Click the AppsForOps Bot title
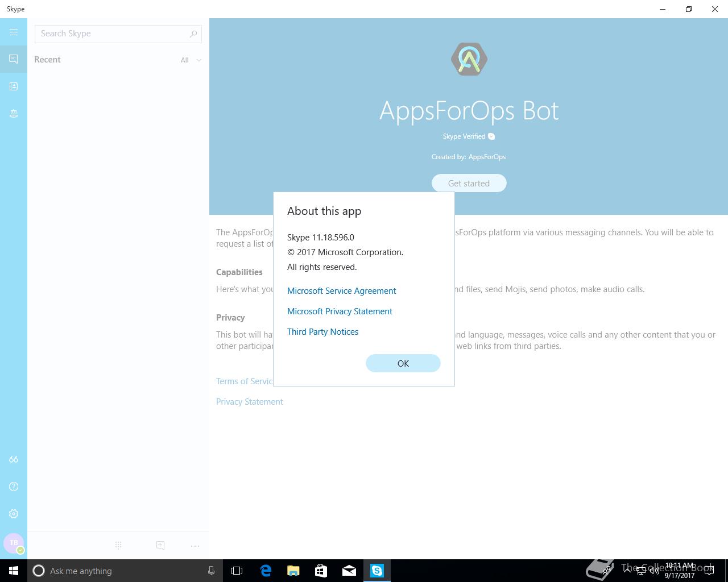Image resolution: width=728 pixels, height=582 pixels. (x=469, y=110)
